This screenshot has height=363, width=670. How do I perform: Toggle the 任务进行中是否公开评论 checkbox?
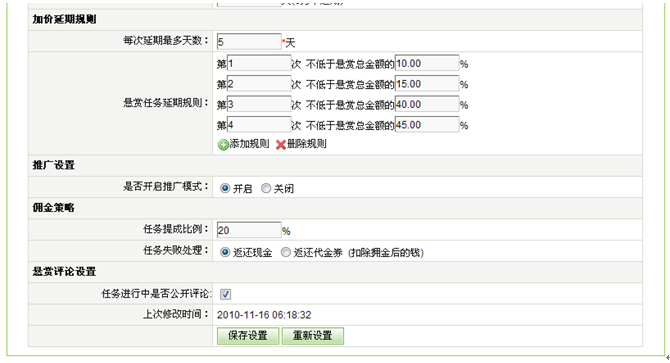point(225,294)
